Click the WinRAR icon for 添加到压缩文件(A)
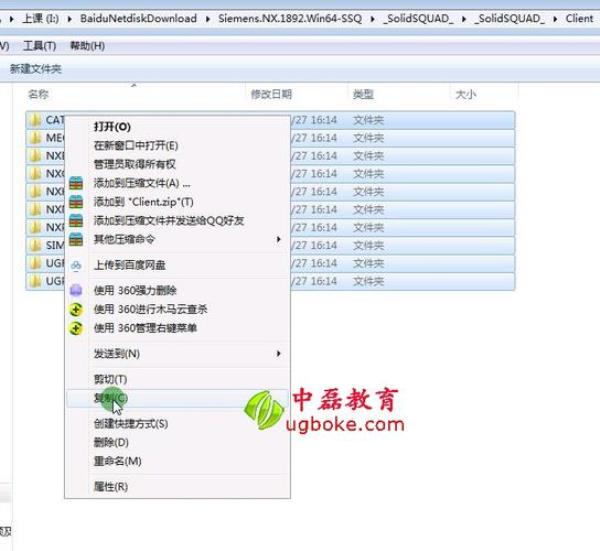 pos(76,183)
